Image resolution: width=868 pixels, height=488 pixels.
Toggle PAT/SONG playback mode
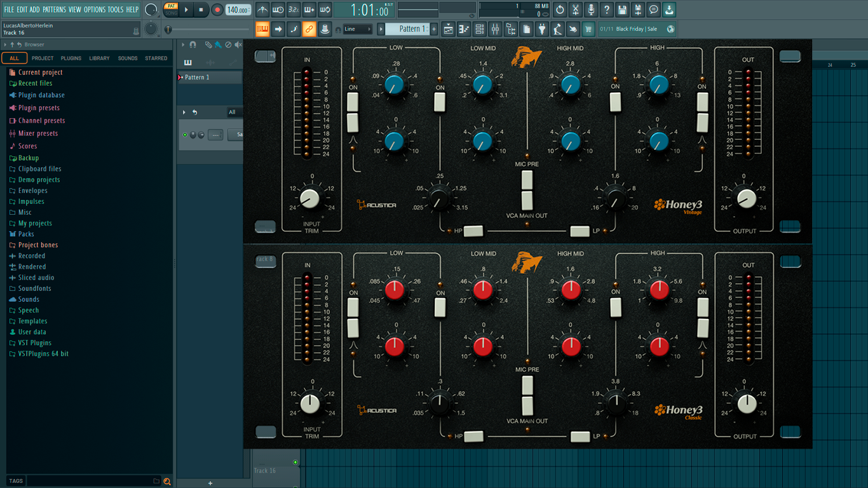(x=172, y=10)
